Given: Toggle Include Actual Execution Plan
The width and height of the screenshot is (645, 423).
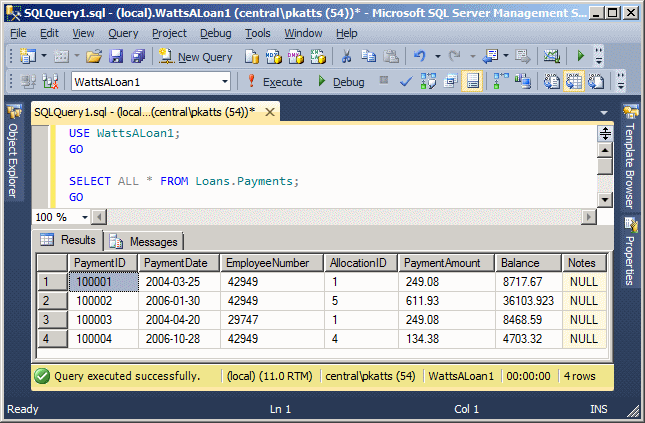Looking at the screenshot, I should point(501,81).
